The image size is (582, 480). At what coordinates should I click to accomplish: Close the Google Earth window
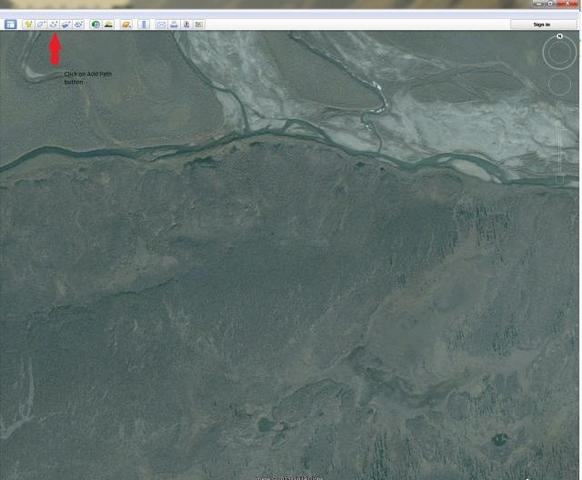tap(570, 3)
